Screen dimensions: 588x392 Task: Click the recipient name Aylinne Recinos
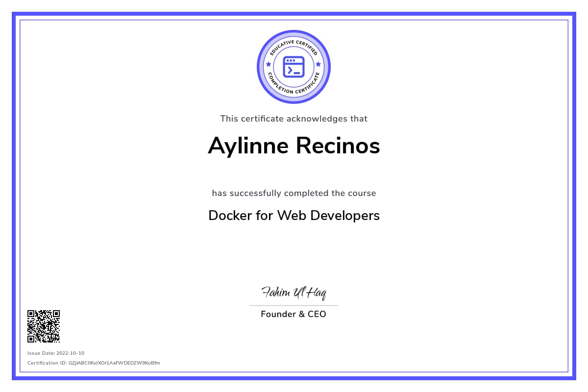294,146
